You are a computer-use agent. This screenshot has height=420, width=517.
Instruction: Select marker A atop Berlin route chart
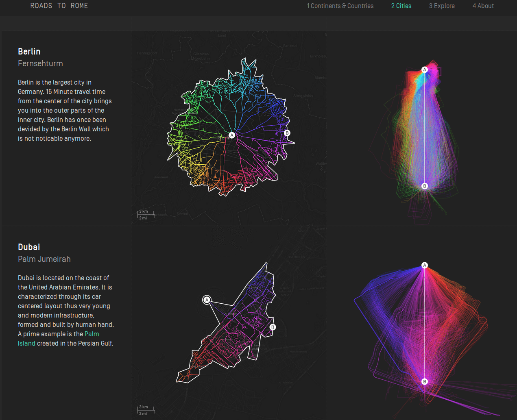[x=424, y=70]
